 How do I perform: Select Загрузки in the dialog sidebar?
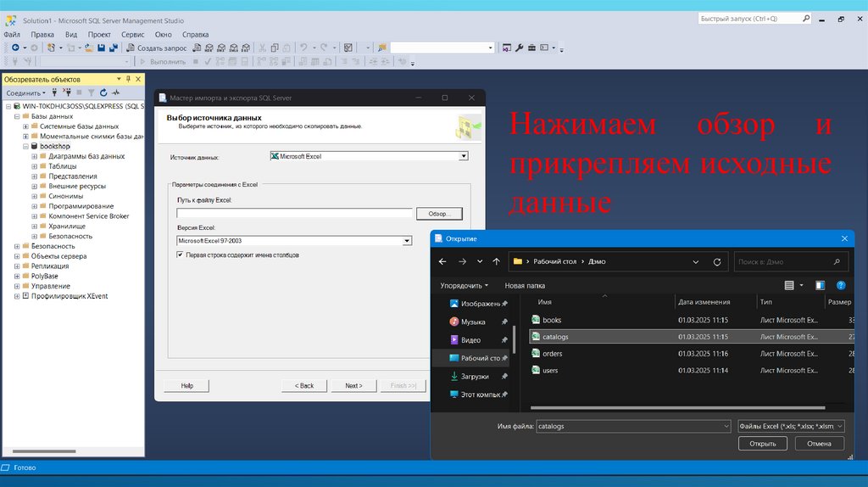point(475,376)
